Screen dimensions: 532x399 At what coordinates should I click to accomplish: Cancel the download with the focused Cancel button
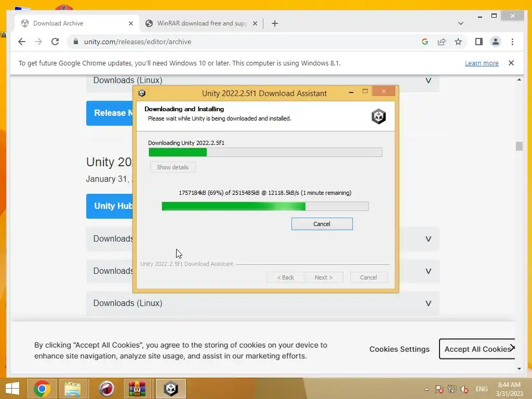(x=322, y=224)
